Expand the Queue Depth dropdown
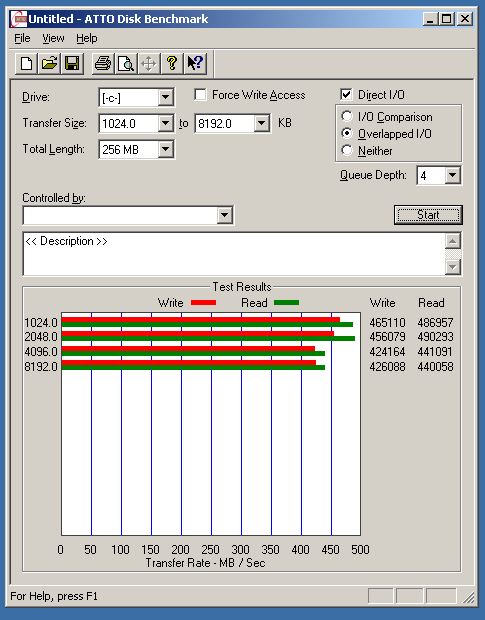This screenshot has width=485, height=620. coord(453,175)
